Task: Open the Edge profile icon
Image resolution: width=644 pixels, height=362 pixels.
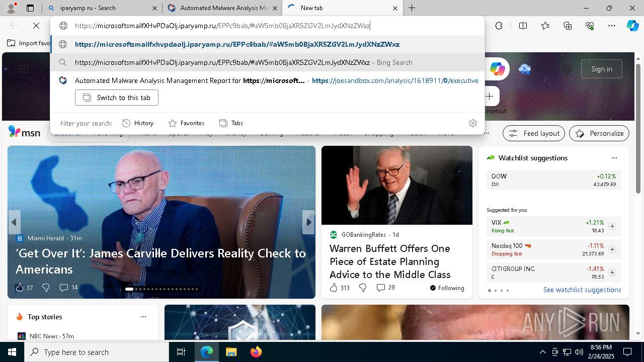Action: [12, 8]
